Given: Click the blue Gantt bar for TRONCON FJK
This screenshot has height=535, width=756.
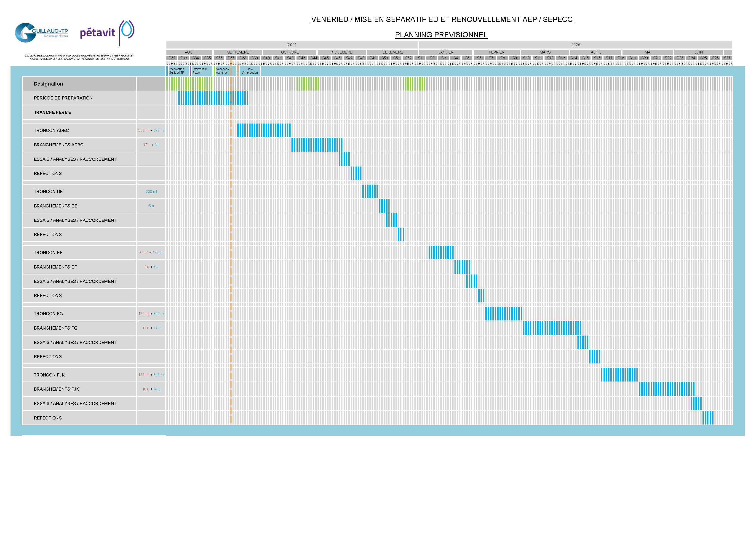Looking at the screenshot, I should (x=619, y=375).
